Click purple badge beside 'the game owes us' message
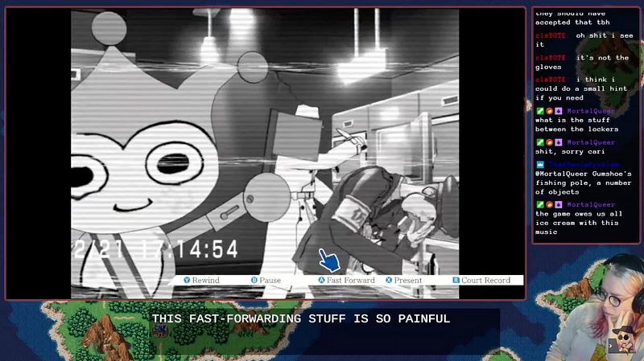Screen dimensions: 644x361 558,205
